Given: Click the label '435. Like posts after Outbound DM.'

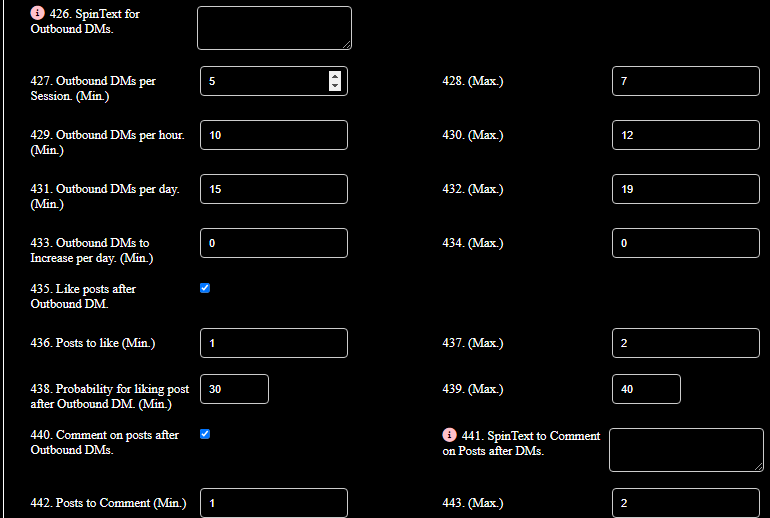Looking at the screenshot, I should click(83, 296).
